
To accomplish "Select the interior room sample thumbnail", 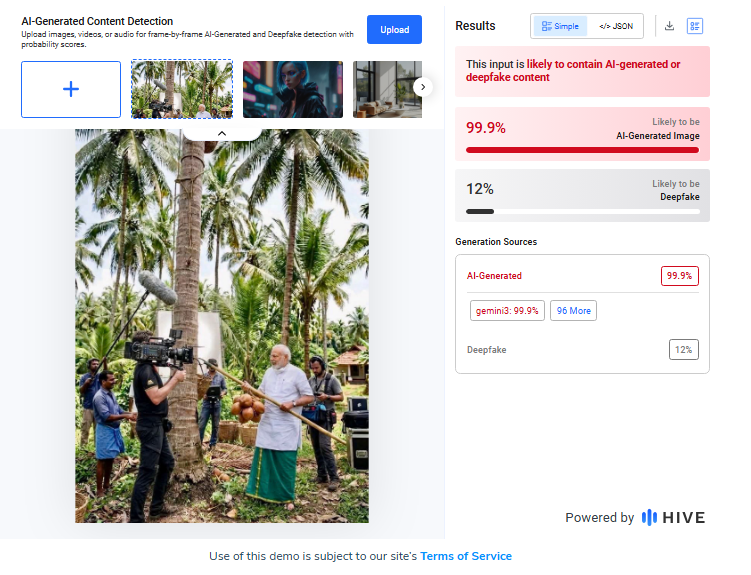I will tap(378, 89).
